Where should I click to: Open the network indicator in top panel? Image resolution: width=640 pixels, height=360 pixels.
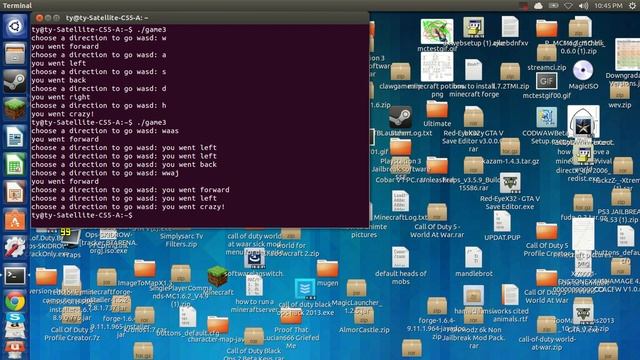[x=568, y=5]
